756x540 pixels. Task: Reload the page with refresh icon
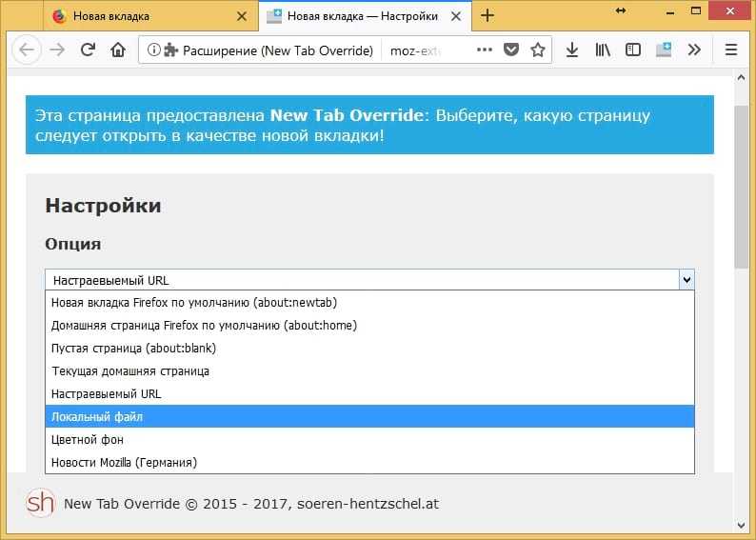tap(88, 50)
